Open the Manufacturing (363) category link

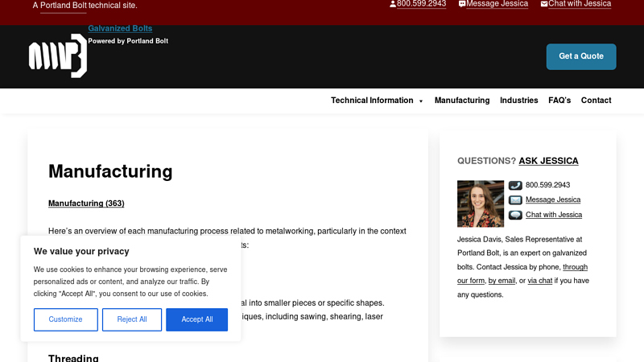[86, 204]
